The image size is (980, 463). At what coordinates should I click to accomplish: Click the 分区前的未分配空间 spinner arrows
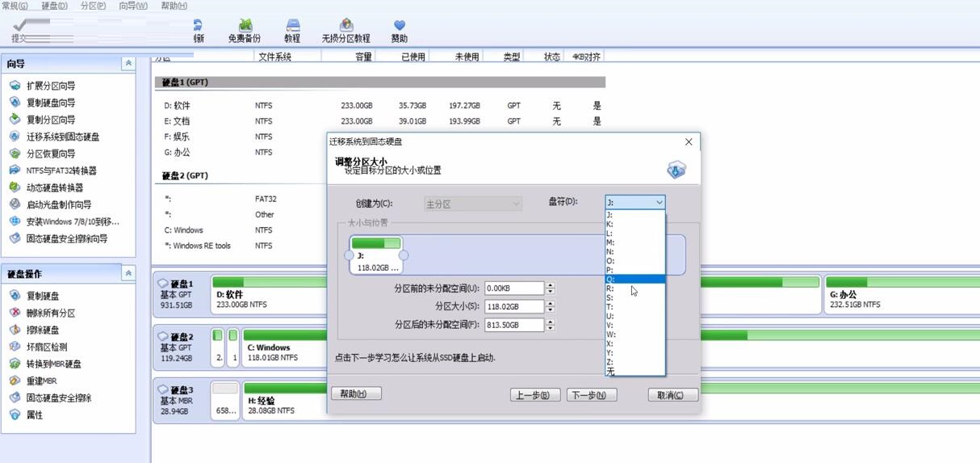point(551,288)
